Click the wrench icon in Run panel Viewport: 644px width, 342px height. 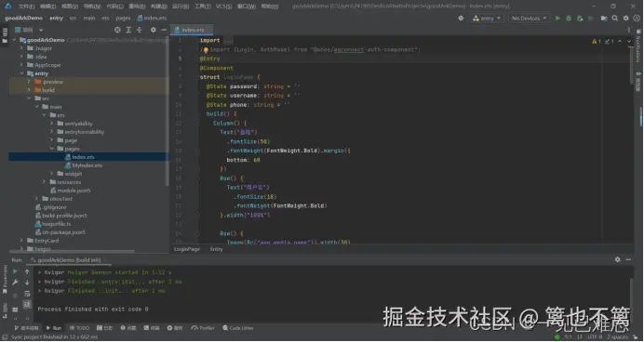(x=15, y=283)
